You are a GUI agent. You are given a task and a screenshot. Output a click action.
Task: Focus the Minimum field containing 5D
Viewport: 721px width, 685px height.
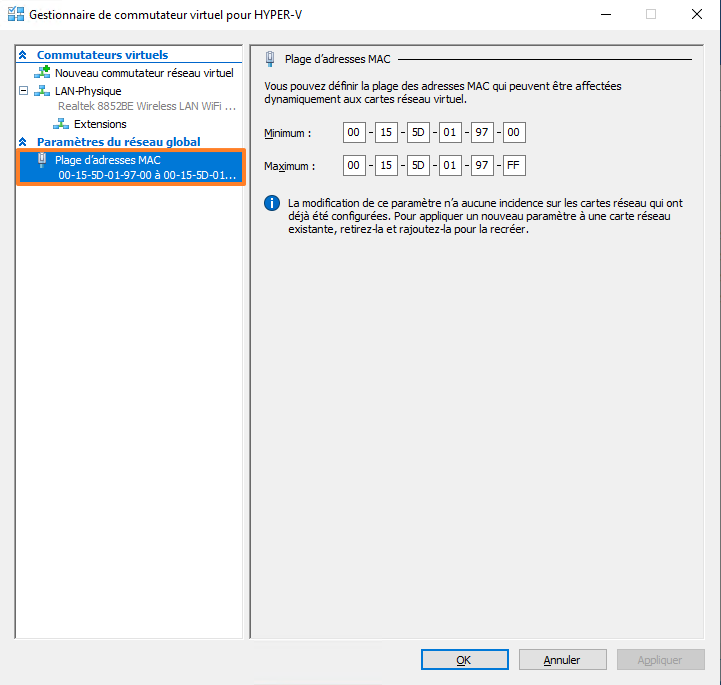click(x=420, y=133)
